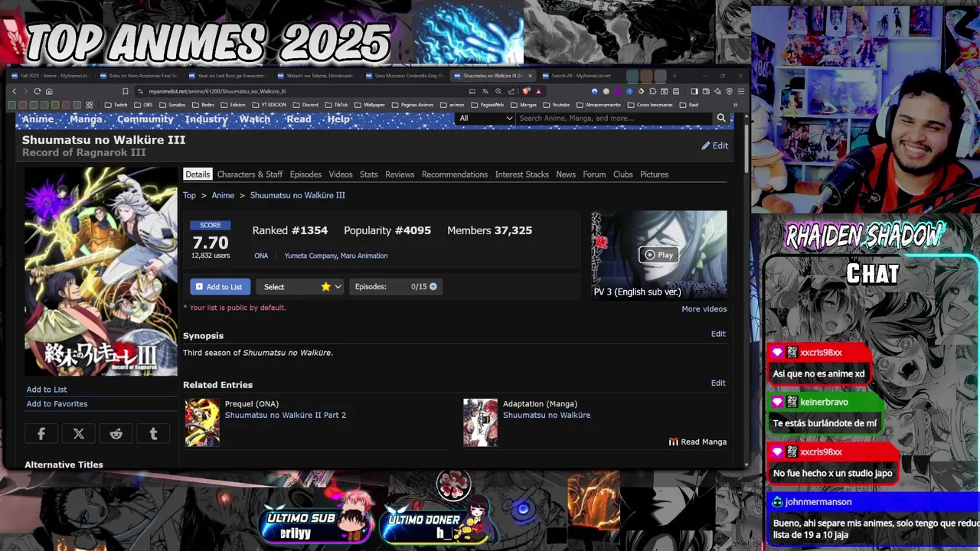Viewport: 980px width, 551px height.
Task: Bookmark this page using the bookmark icon
Action: pos(126,91)
